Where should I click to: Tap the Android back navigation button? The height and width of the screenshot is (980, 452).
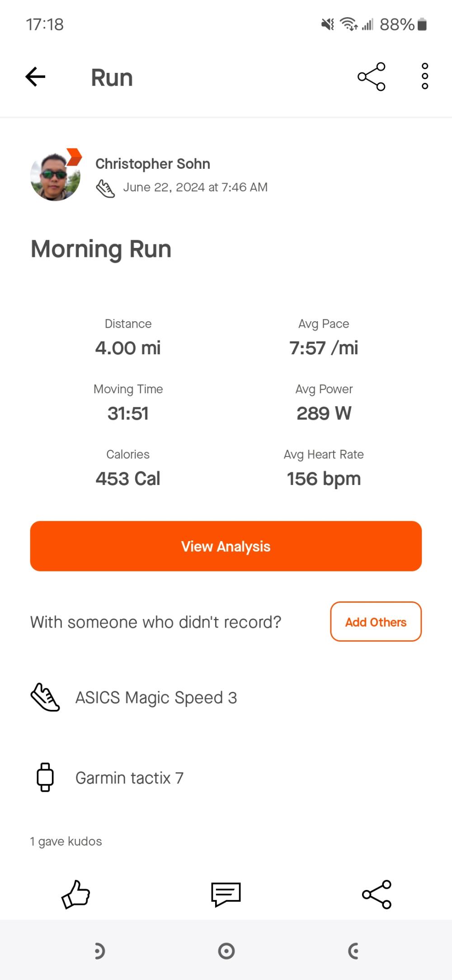pos(353,951)
